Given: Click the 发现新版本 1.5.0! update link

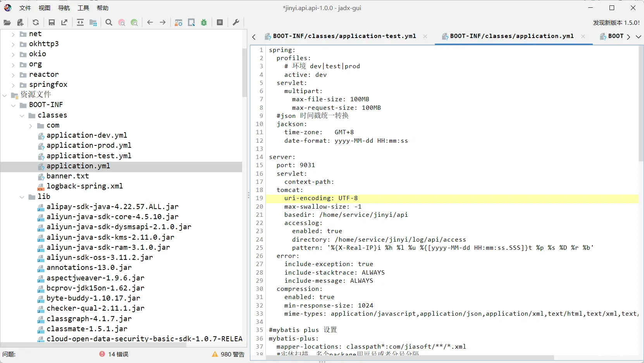Looking at the screenshot, I should (x=616, y=23).
